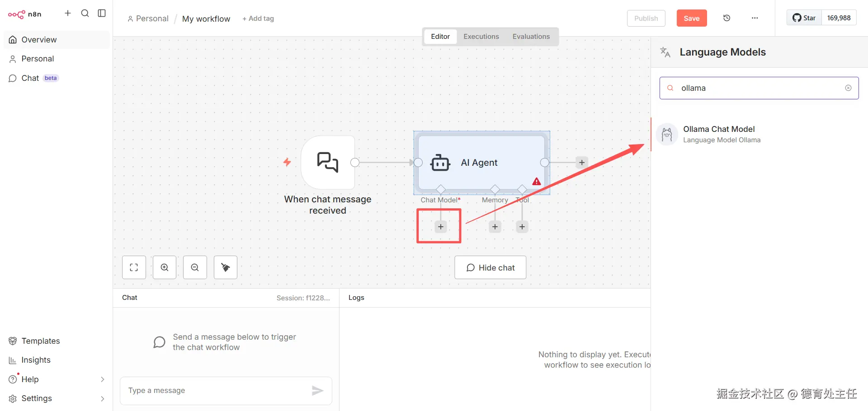Select the AI Agent node
The height and width of the screenshot is (411, 868).
(x=481, y=163)
